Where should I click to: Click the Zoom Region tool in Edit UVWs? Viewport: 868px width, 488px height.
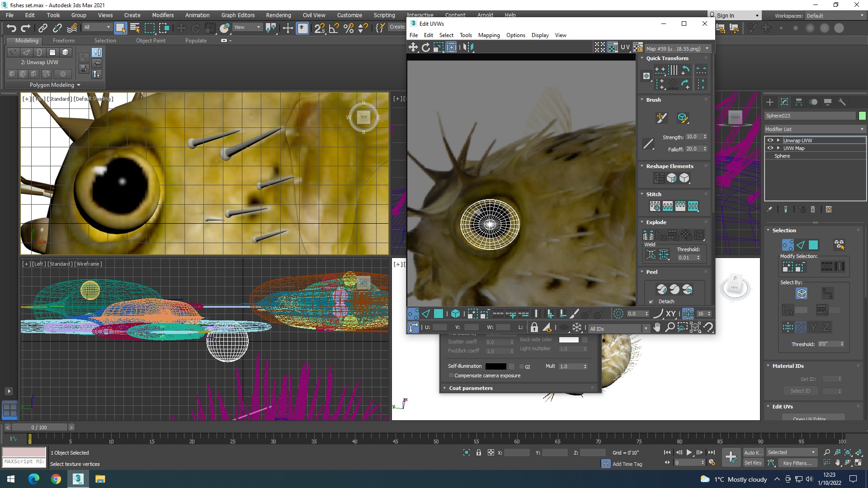pos(683,327)
